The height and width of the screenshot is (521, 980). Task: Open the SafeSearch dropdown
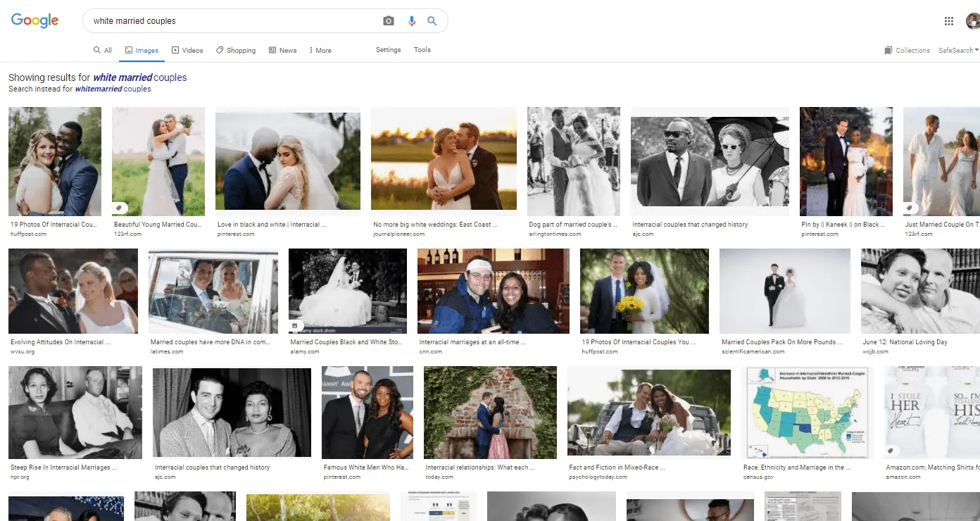tap(957, 50)
